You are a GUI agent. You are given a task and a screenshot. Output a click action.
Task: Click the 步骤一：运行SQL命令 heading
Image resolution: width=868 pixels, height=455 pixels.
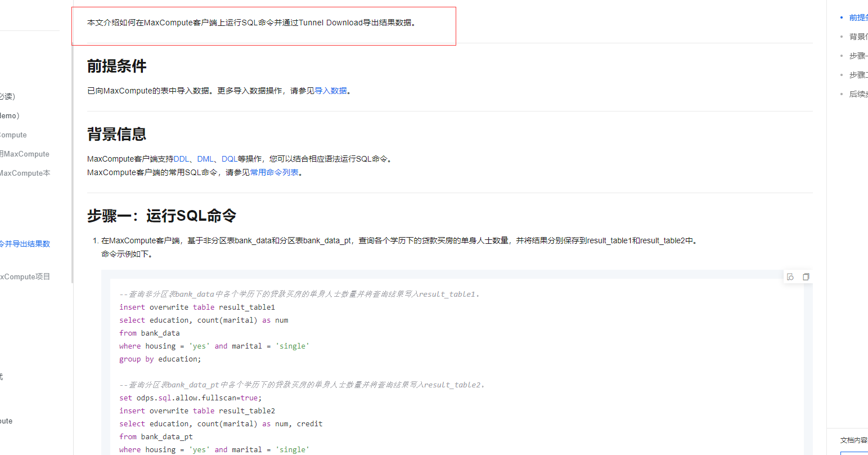[x=162, y=216]
